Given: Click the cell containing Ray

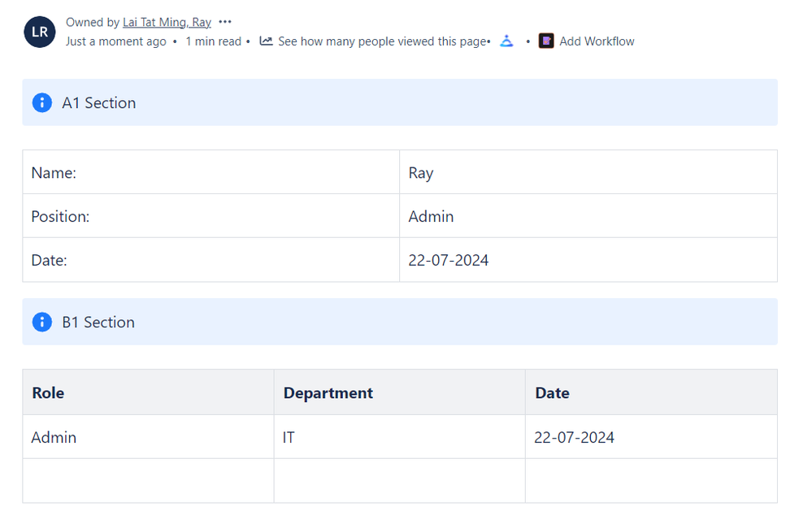Looking at the screenshot, I should click(588, 172).
